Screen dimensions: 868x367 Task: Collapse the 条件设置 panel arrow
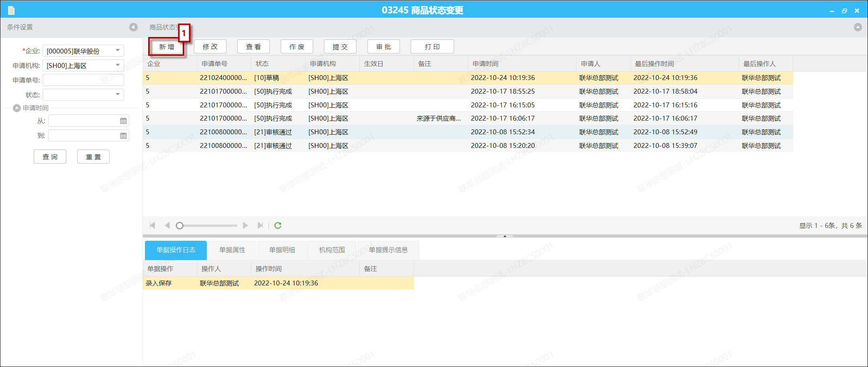(133, 27)
